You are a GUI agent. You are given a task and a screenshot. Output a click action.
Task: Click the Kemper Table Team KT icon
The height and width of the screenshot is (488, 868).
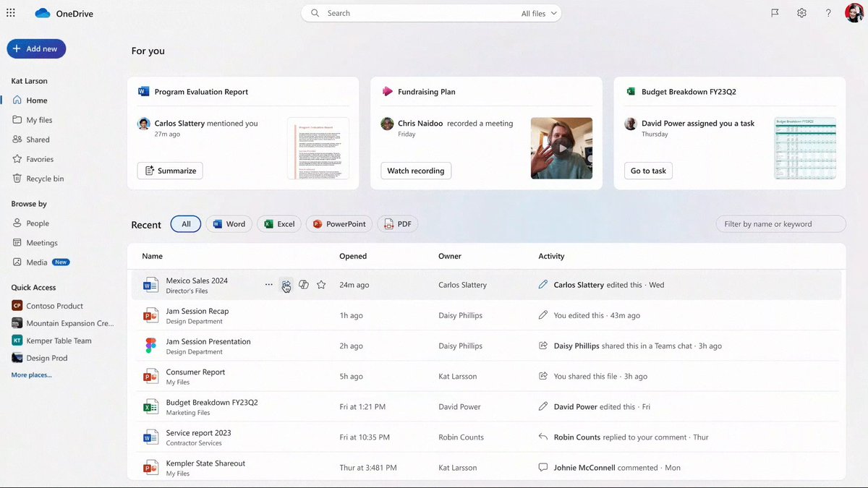[17, 341]
